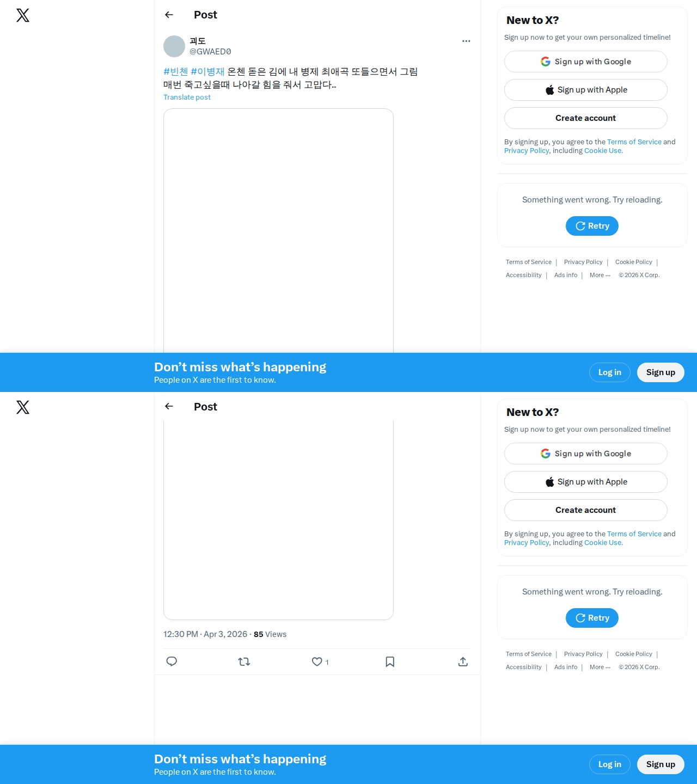Click Translate post

[x=187, y=97]
